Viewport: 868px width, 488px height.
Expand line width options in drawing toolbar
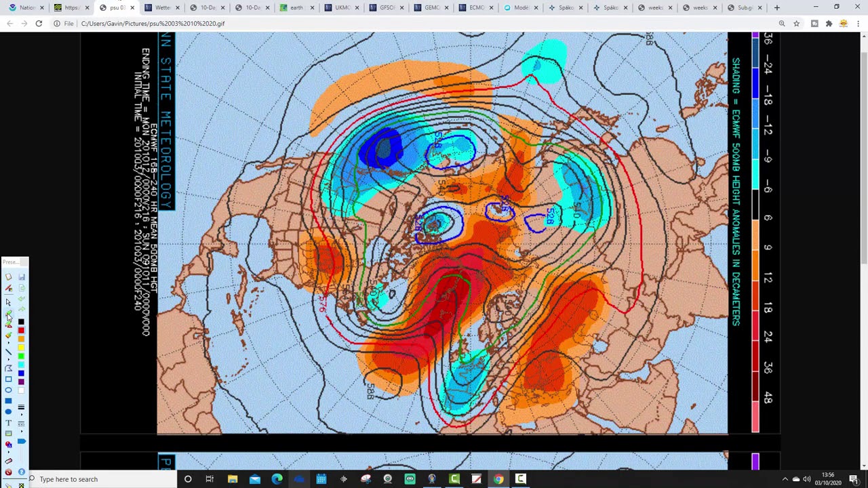coord(21,414)
